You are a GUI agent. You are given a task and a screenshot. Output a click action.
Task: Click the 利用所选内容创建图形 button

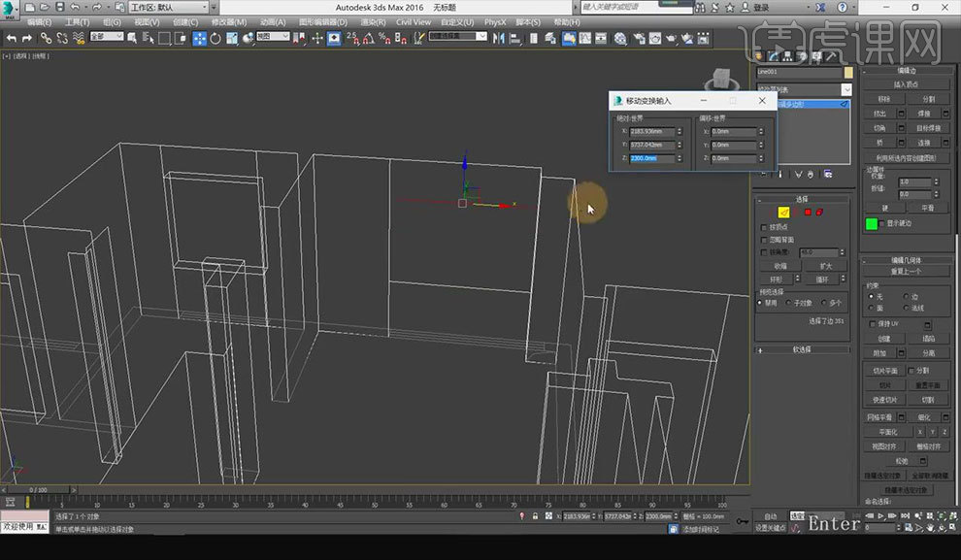click(x=907, y=156)
